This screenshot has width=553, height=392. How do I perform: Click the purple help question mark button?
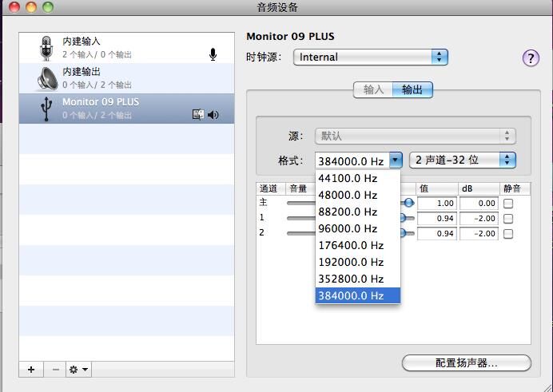(531, 58)
